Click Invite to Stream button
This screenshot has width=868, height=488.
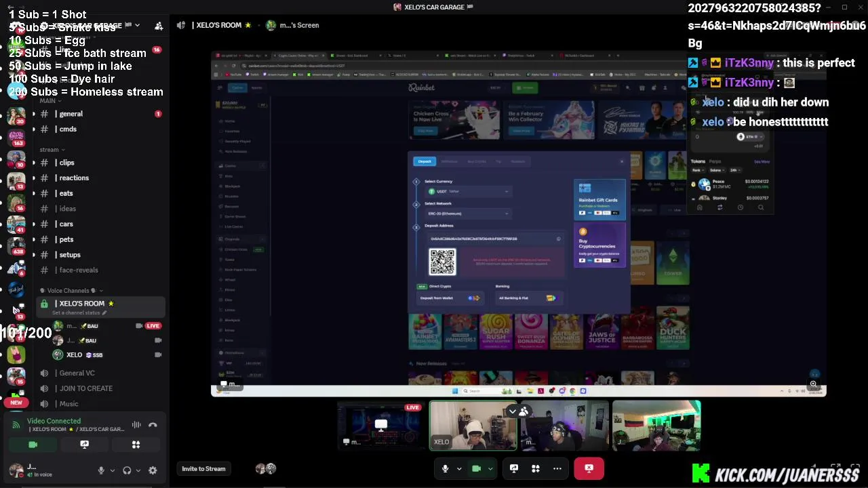pyautogui.click(x=203, y=468)
